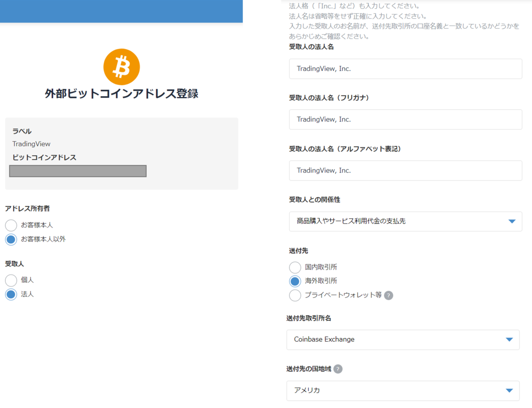Image resolution: width=532 pixels, height=408 pixels.
Task: Click the 受取人の法人名（アルファベット表記） input field
Action: click(x=405, y=170)
